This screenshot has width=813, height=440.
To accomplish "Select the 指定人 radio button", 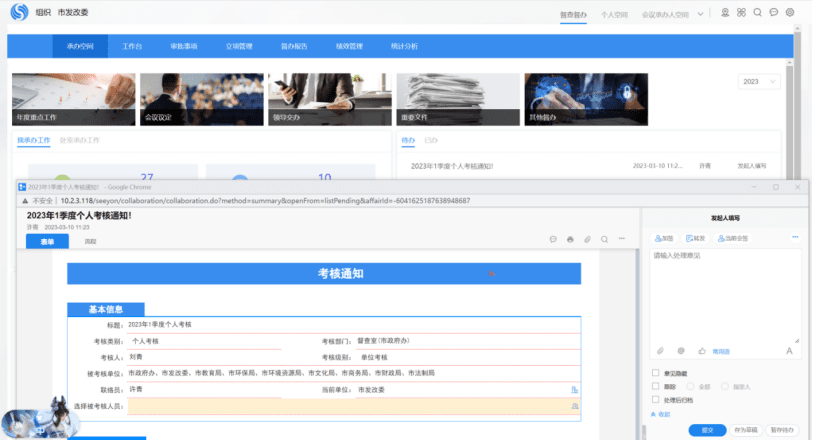I will [725, 387].
